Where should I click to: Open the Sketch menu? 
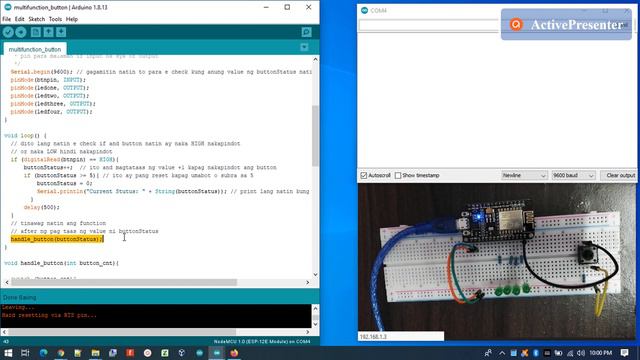click(x=37, y=19)
